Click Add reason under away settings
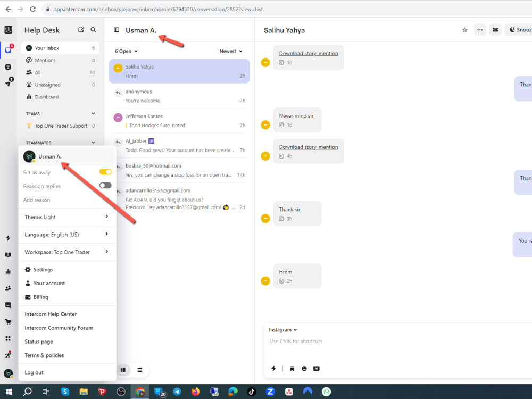This screenshot has height=399, width=532. click(37, 200)
